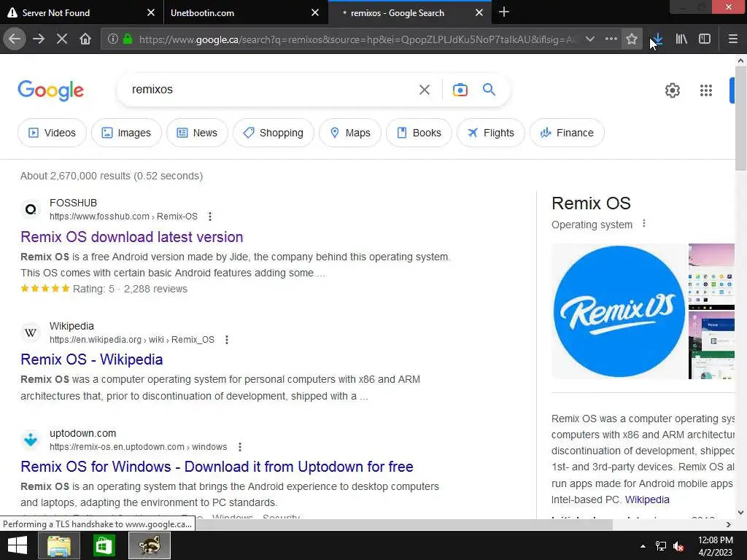Go forward with the forward arrow
747x560 pixels.
pos(39,39)
